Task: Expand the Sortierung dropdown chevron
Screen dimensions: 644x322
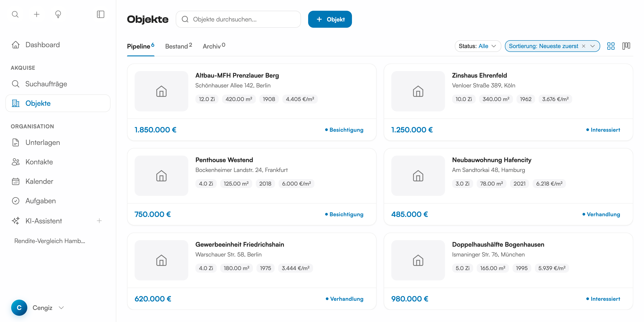Action: (x=593, y=46)
